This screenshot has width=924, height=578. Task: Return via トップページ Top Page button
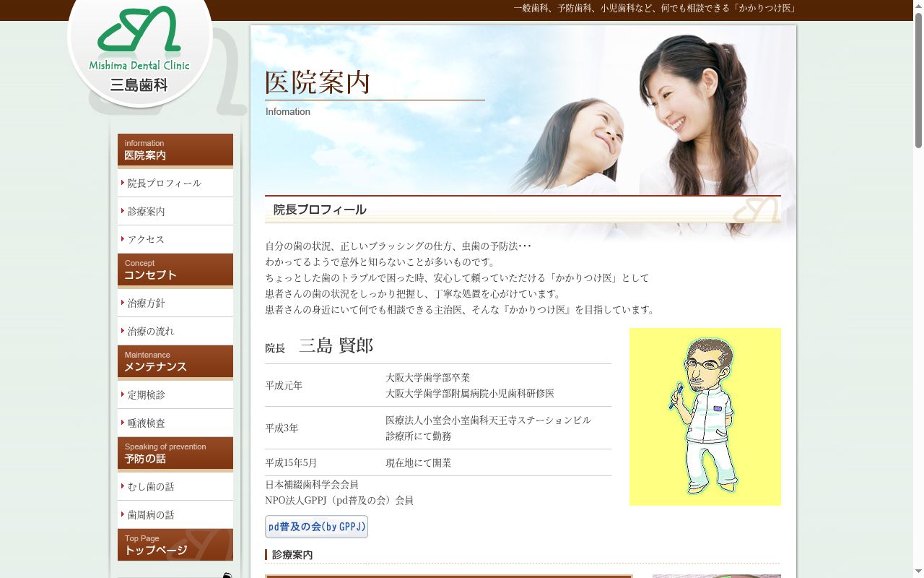[x=175, y=545]
